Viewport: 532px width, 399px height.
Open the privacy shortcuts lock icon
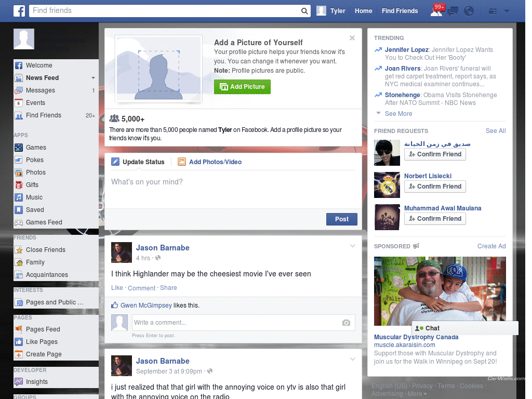pos(493,11)
